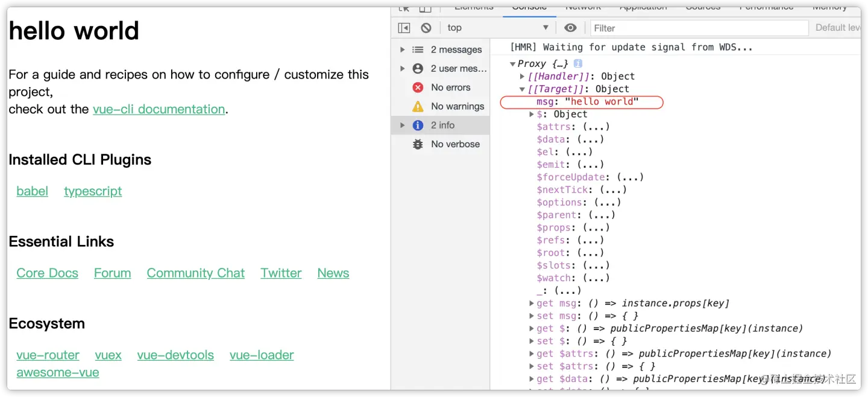This screenshot has height=397, width=868.
Task: Open the top context dropdown
Action: 498,28
